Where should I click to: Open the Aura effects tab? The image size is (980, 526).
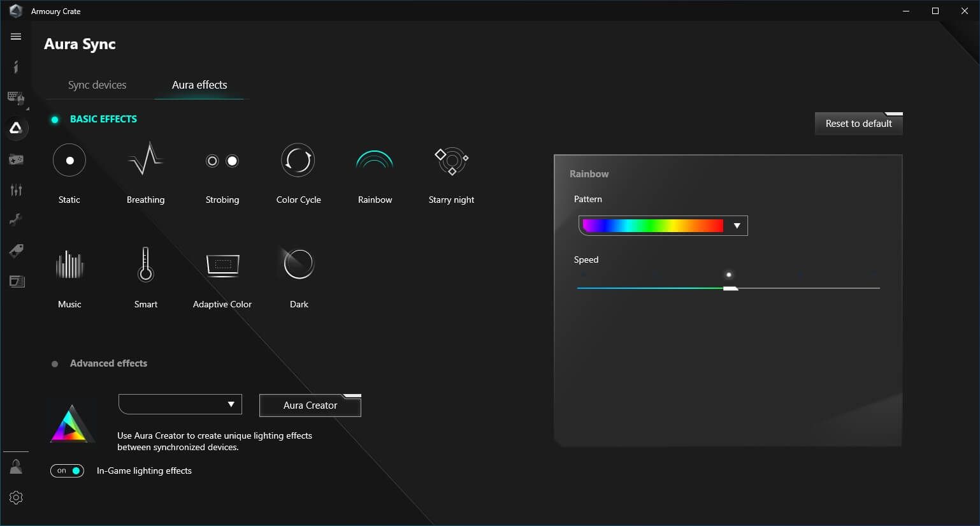coord(199,85)
